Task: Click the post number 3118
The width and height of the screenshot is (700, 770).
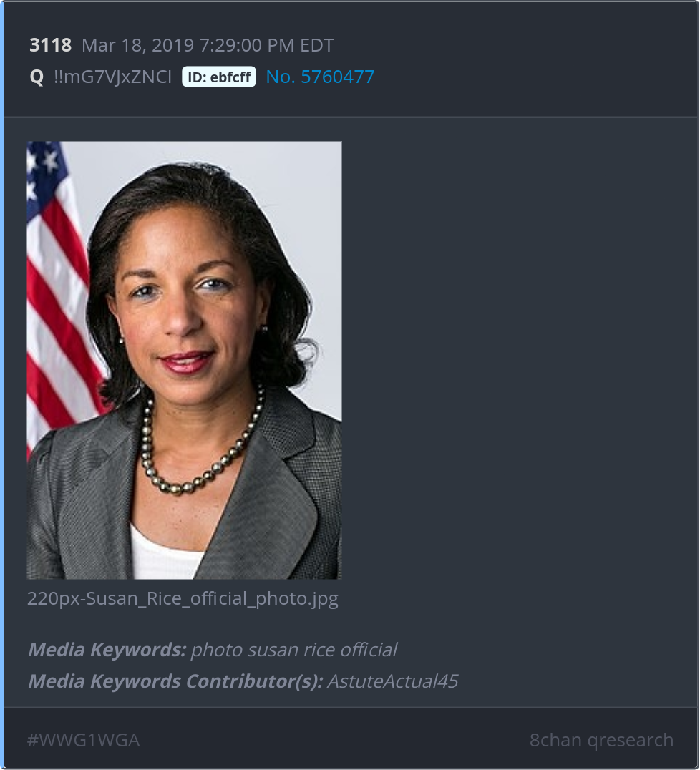Action: [50, 45]
